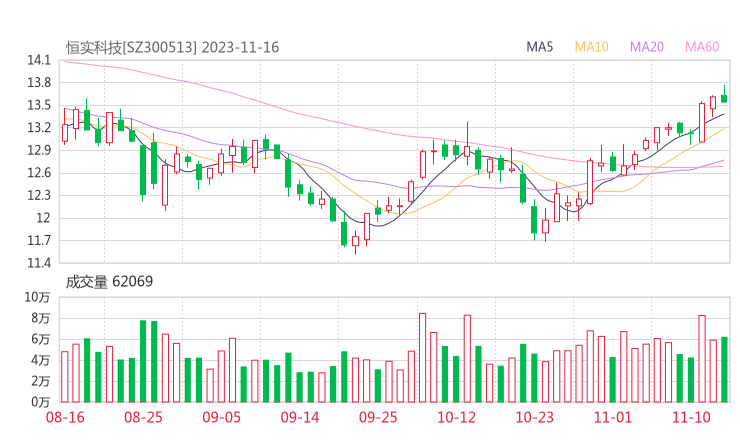Click the 成交量 62069 volume label
Screen dimensions: 740x440
(x=109, y=281)
